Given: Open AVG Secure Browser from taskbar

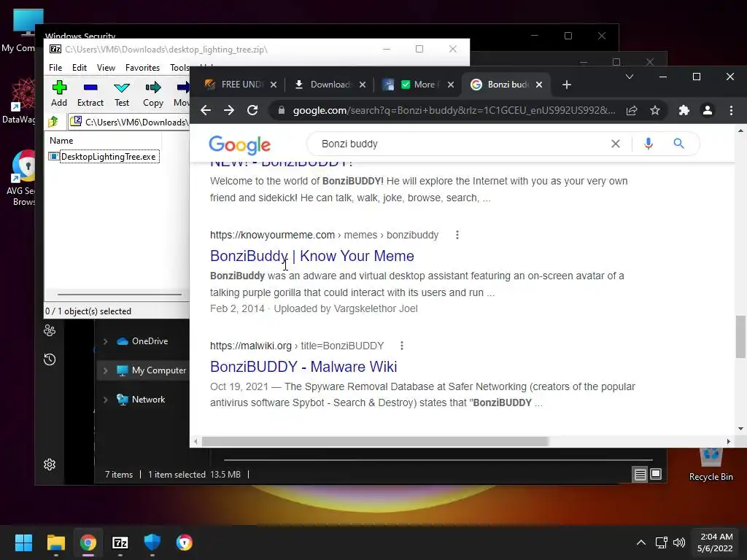Looking at the screenshot, I should (185, 542).
